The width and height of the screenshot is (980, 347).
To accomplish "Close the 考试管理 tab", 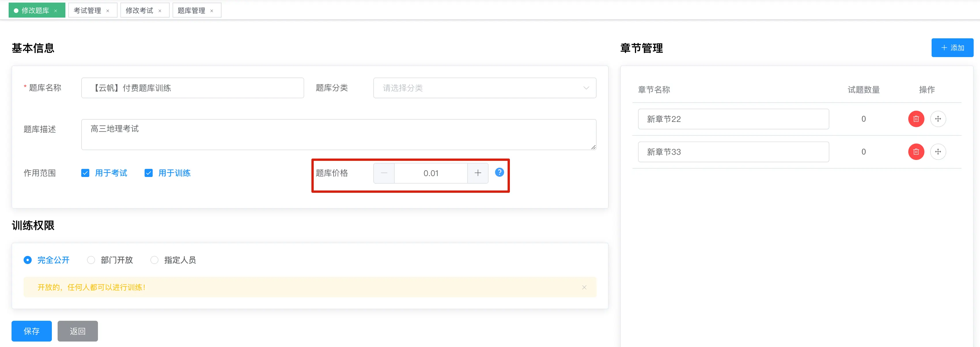I will [x=108, y=11].
